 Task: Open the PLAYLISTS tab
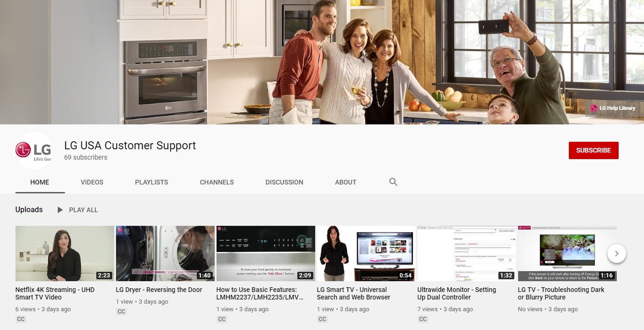[x=151, y=182]
